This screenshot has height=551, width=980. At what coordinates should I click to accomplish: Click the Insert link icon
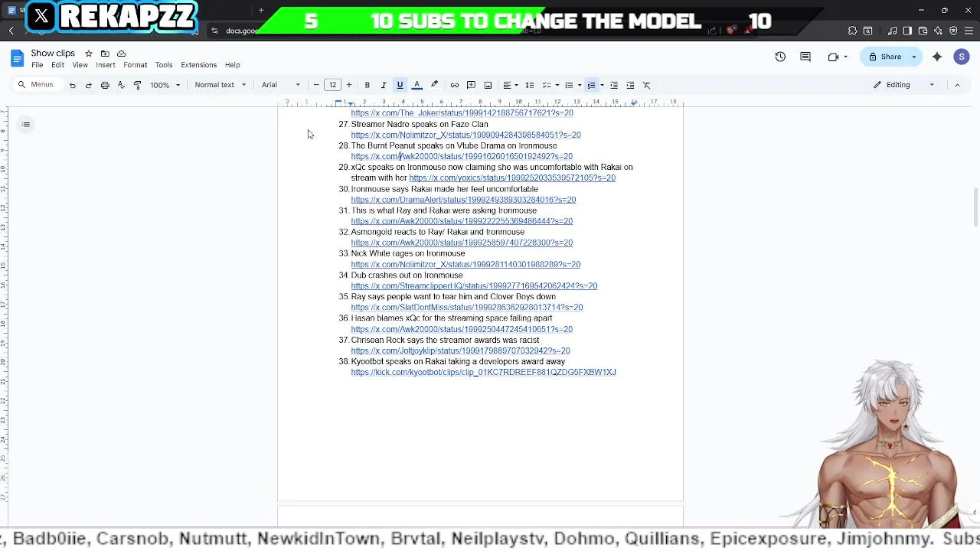pyautogui.click(x=455, y=85)
